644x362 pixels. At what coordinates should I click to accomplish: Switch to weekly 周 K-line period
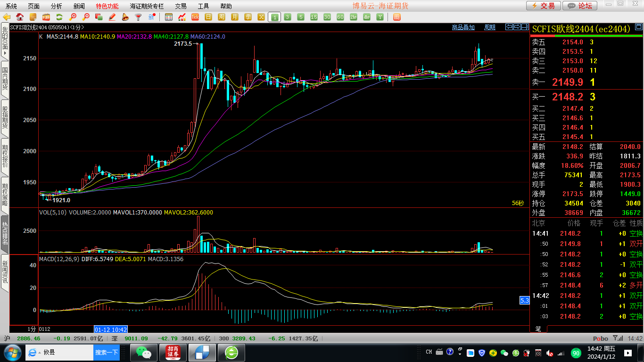(222, 17)
